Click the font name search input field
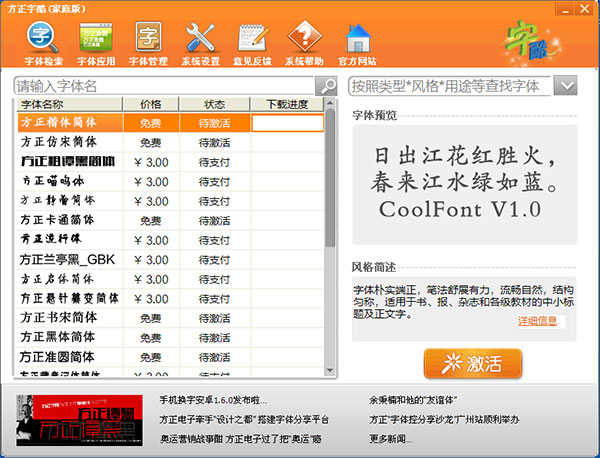 pyautogui.click(x=164, y=86)
